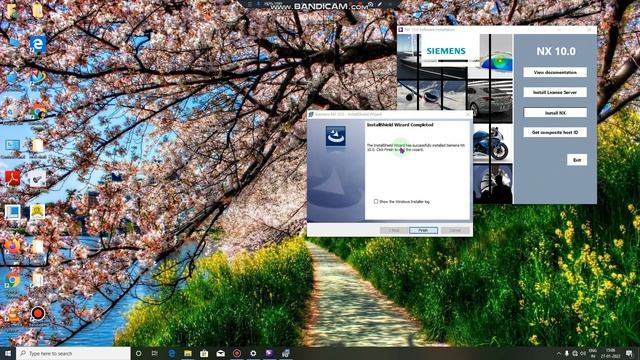
Task: Tick the Show the Windows Installer log checkbox
Action: click(x=376, y=201)
